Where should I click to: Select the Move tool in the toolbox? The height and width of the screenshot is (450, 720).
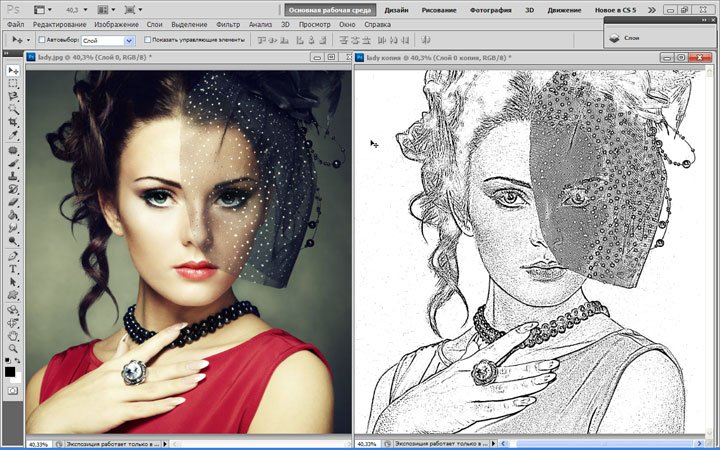coord(13,71)
